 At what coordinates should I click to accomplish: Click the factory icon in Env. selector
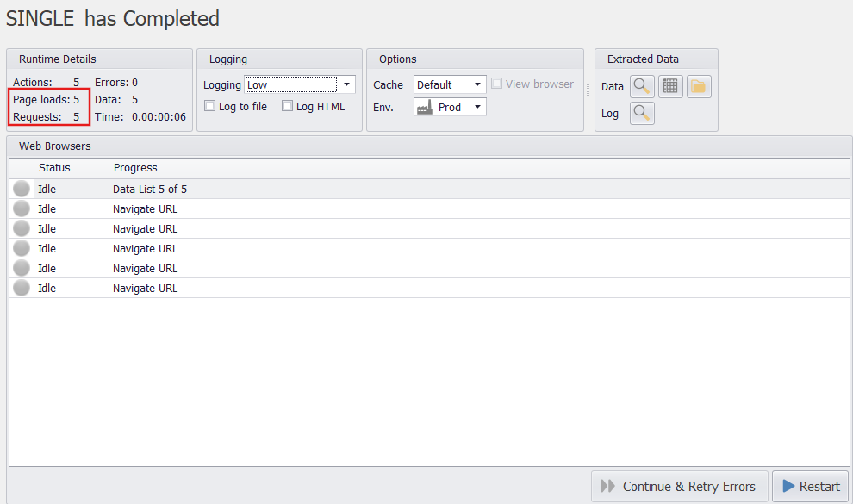424,108
